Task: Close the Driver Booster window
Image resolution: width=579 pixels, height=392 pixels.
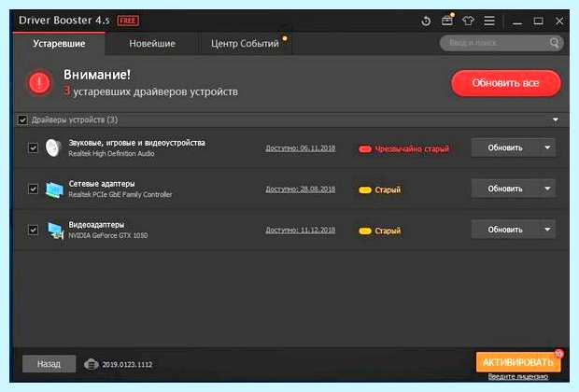Action: coord(559,21)
